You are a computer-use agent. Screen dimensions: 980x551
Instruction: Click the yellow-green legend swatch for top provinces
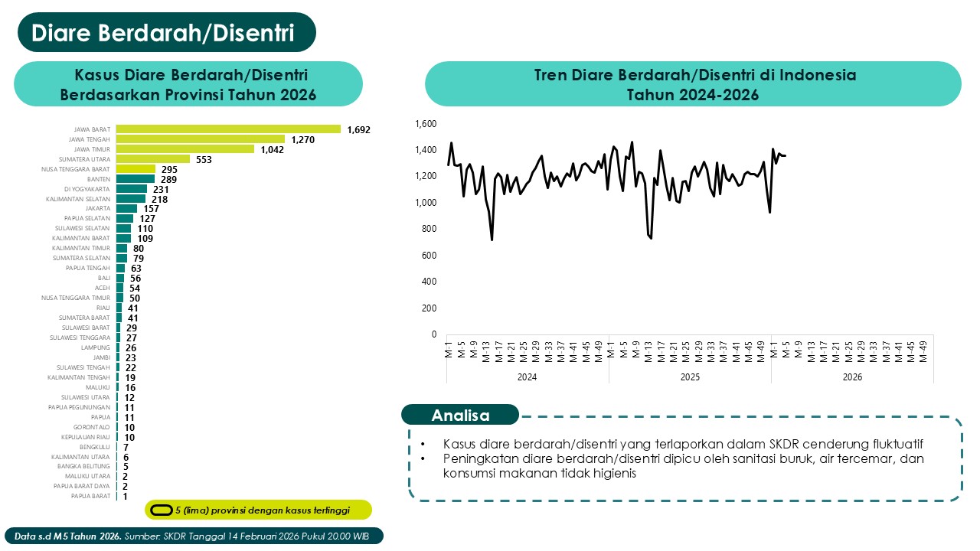coord(161,510)
